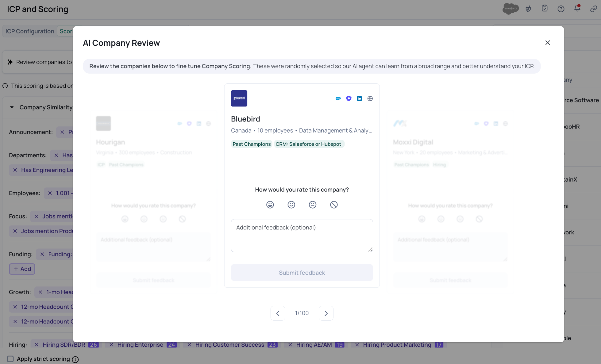
Task: Click the purple shield icon on Bluebird card
Action: (x=349, y=99)
